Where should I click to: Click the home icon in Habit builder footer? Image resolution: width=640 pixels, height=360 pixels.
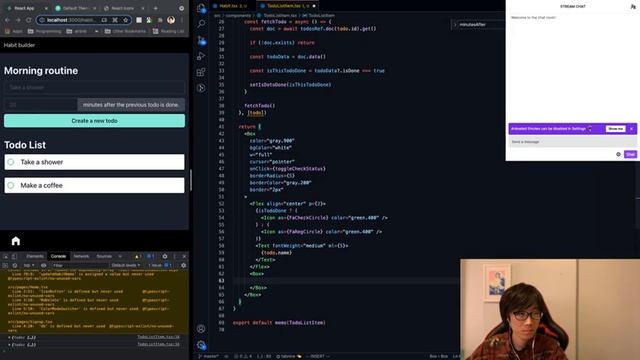pyautogui.click(x=16, y=241)
